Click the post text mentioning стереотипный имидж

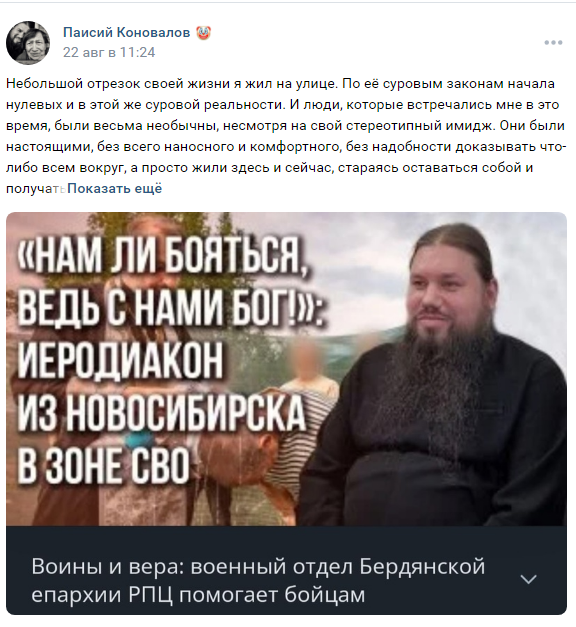tap(285, 126)
